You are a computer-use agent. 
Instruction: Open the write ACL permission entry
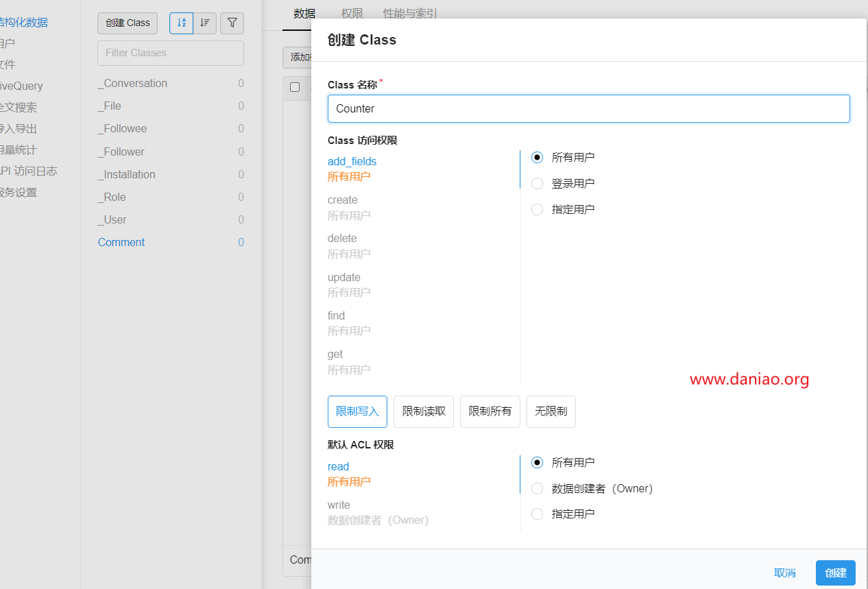click(339, 505)
